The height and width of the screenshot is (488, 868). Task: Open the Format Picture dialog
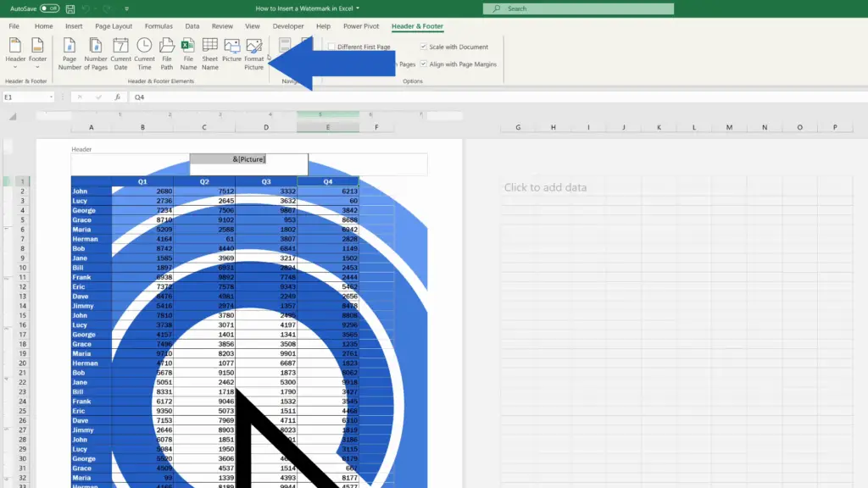click(x=254, y=53)
